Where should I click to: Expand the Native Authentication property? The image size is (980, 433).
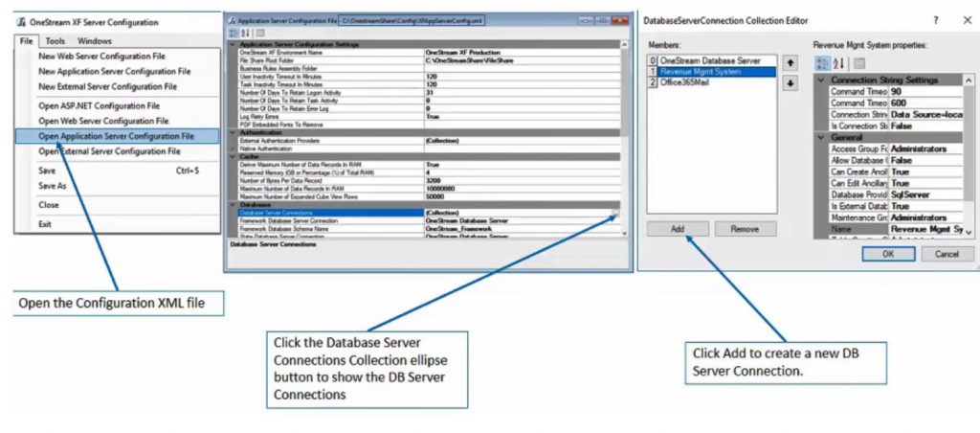(x=234, y=148)
